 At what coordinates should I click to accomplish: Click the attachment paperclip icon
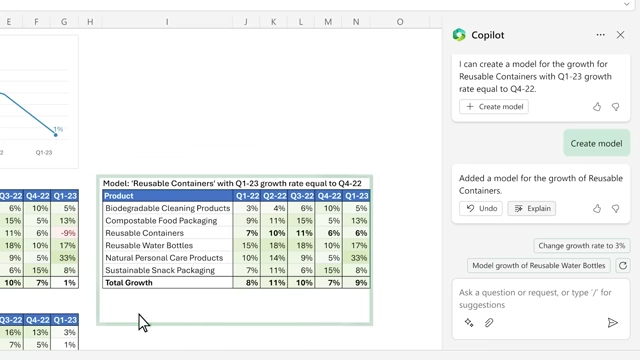click(x=489, y=323)
